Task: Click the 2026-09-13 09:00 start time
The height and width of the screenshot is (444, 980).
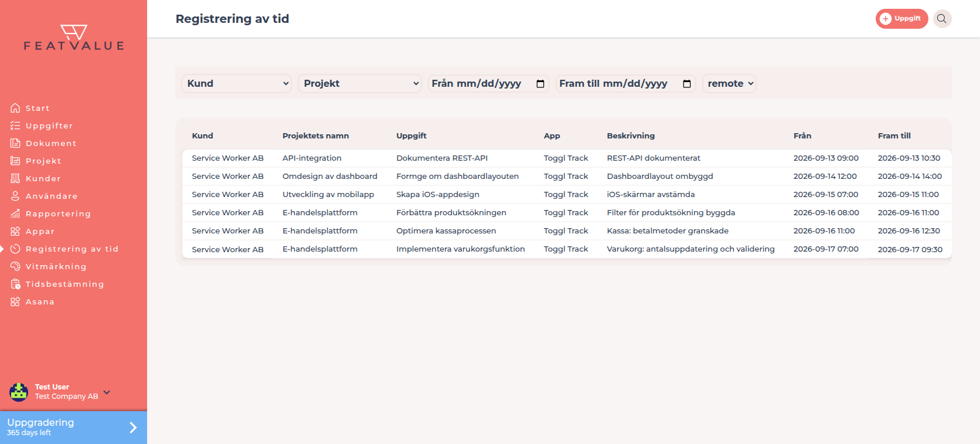Action: pos(826,158)
